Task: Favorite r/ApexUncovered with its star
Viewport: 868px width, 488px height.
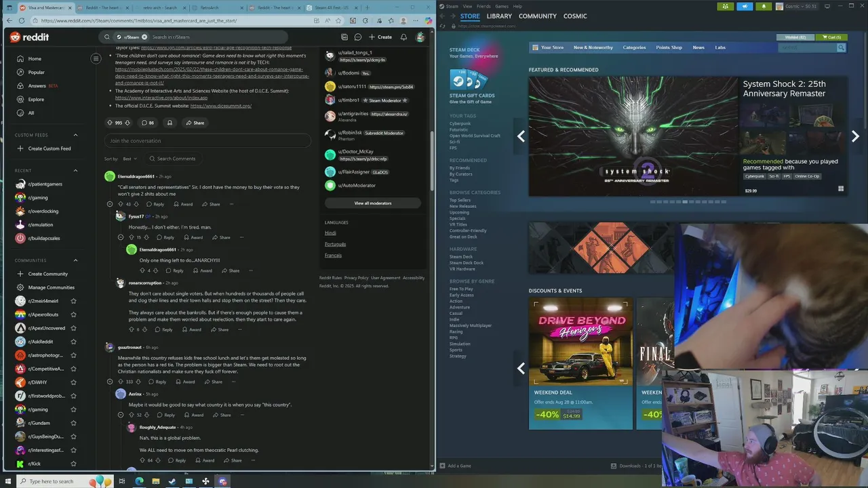Action: [x=73, y=328]
